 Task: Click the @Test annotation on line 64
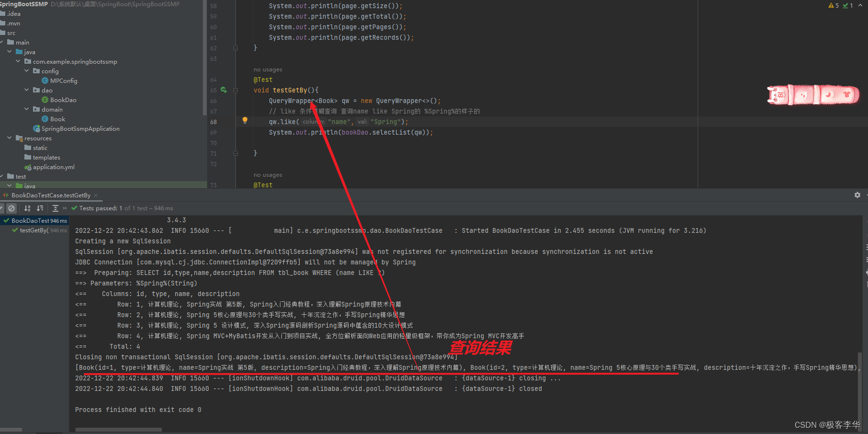[x=263, y=80]
